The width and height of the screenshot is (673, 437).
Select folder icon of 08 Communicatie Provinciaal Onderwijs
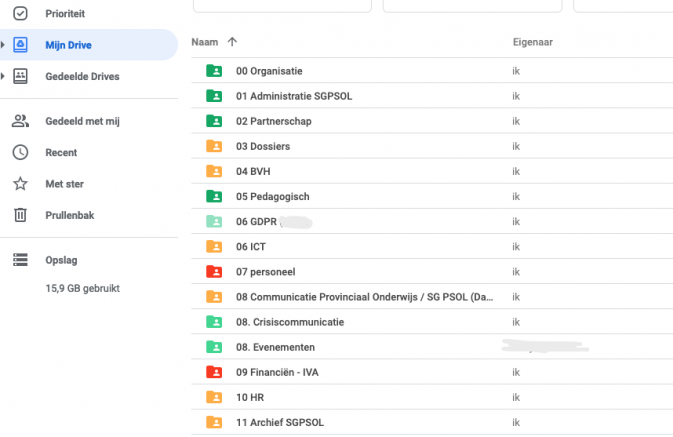[x=214, y=297]
